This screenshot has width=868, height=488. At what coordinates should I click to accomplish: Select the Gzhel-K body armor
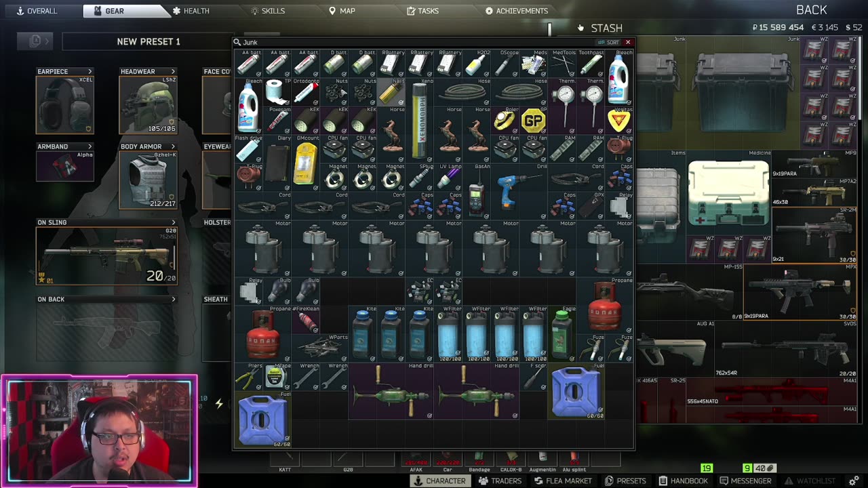click(x=149, y=180)
